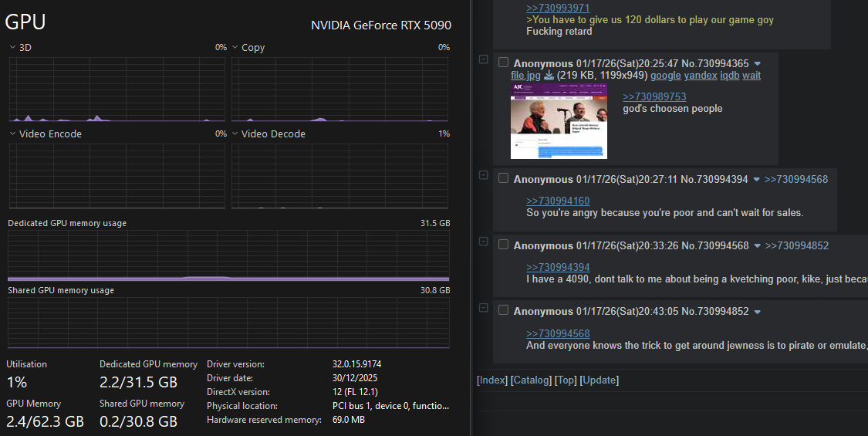
Task: Expand the post menu arrow for No.730994568
Action: click(x=758, y=246)
